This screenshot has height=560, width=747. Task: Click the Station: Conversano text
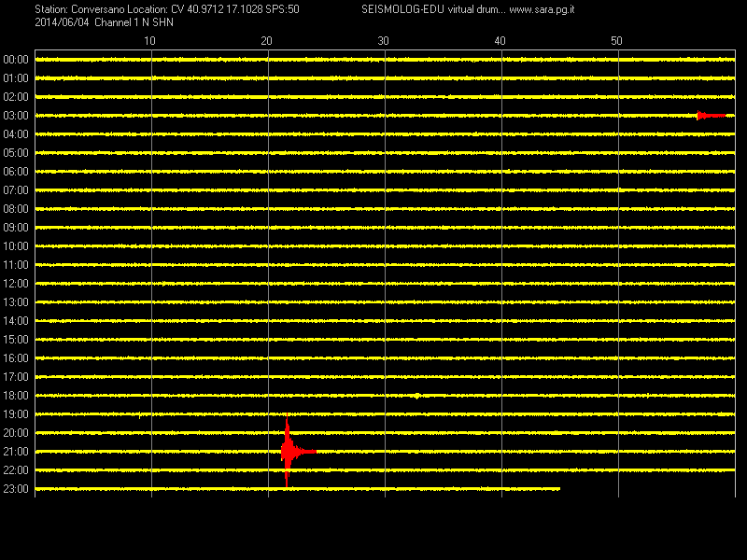pyautogui.click(x=79, y=9)
